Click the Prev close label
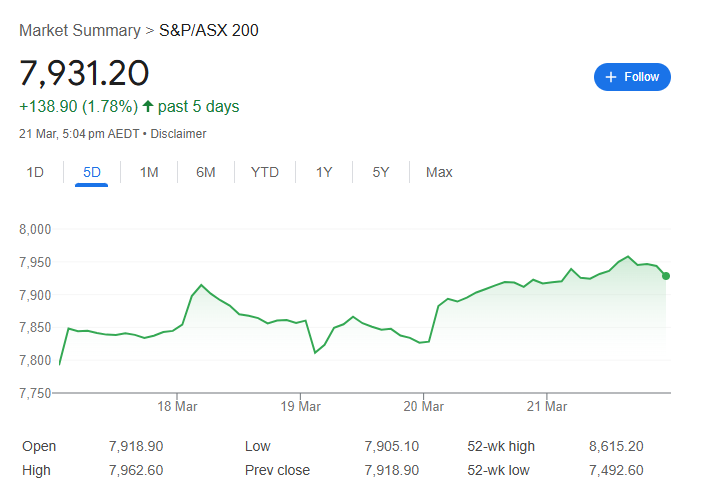720x487 pixels. coord(277,470)
